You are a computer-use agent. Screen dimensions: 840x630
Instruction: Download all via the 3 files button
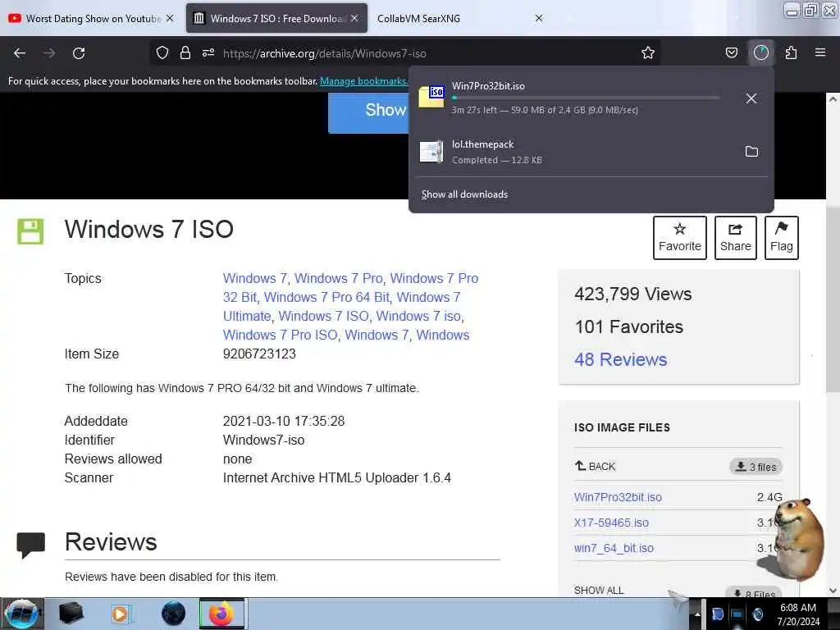756,467
